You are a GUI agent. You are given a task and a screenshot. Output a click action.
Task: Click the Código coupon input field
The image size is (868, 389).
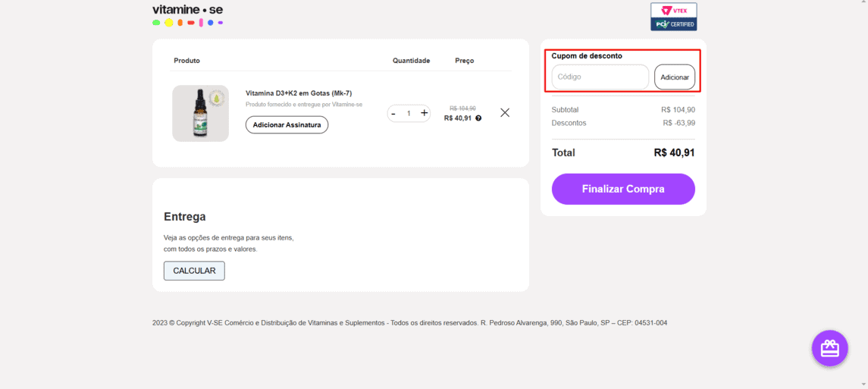[600, 77]
